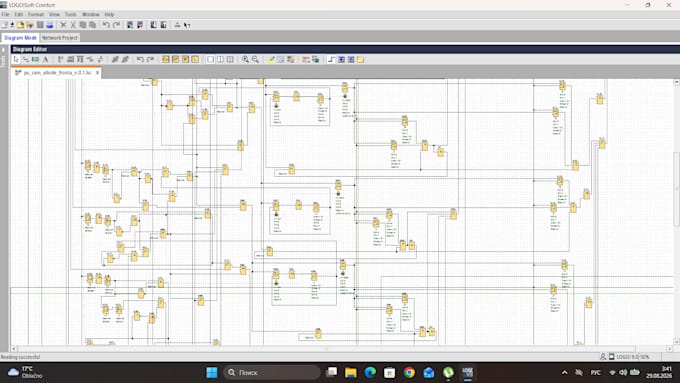Click the Align vertically icon
This screenshot has height=383, width=680.
pyautogui.click(x=60, y=59)
